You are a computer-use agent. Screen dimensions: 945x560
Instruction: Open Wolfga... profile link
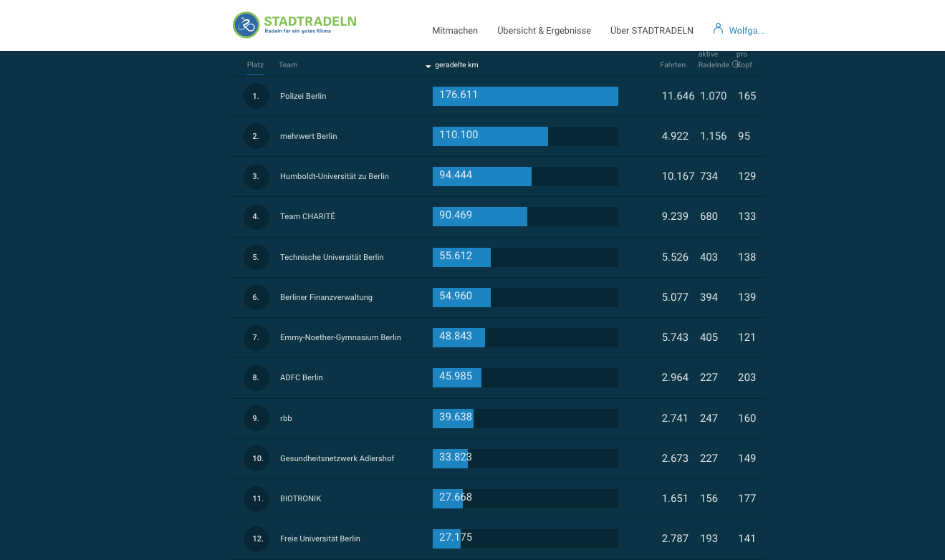(x=747, y=31)
